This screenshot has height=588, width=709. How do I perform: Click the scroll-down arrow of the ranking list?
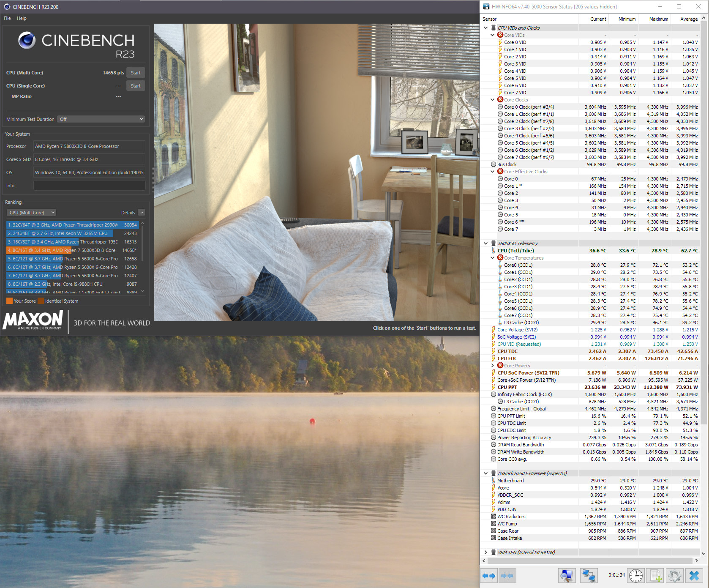(142, 291)
